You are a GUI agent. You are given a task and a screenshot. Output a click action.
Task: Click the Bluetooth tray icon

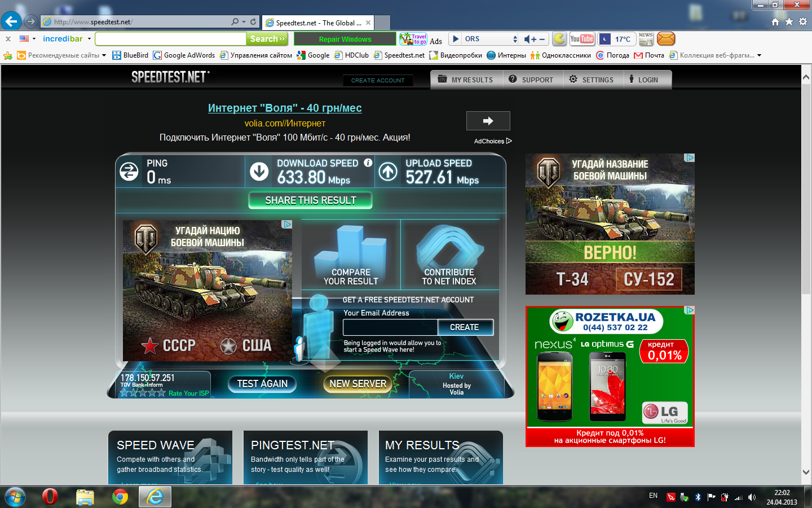[x=698, y=497]
